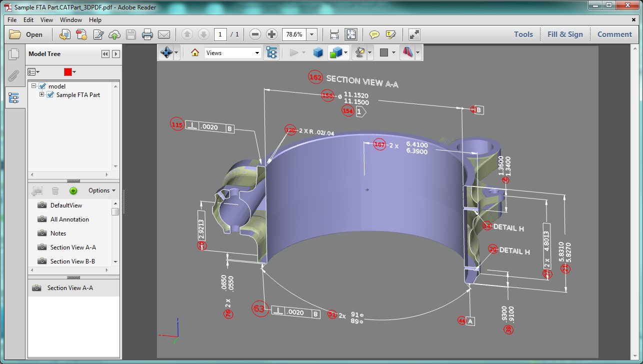Open the lighting lamp icon settings
The height and width of the screenshot is (364, 643).
point(360,52)
